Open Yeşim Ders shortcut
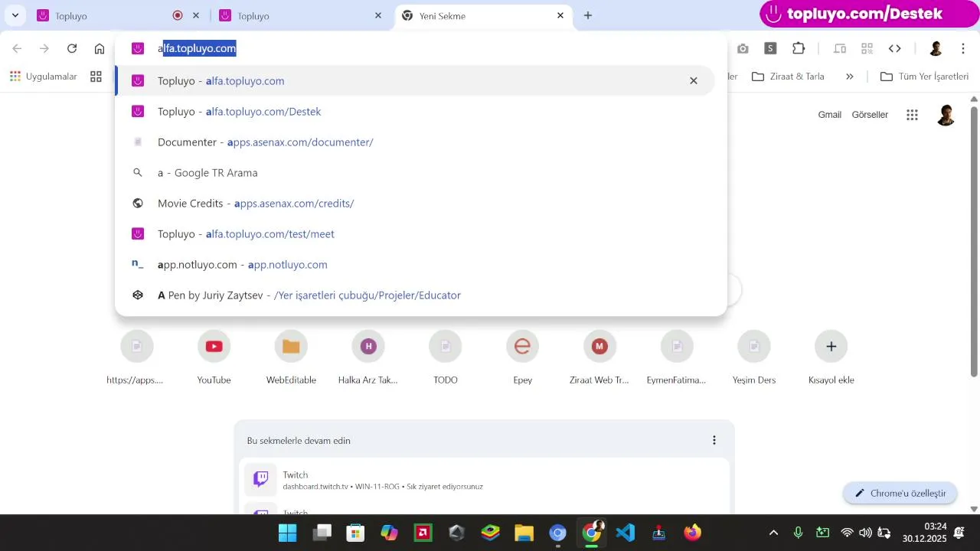 (x=754, y=358)
